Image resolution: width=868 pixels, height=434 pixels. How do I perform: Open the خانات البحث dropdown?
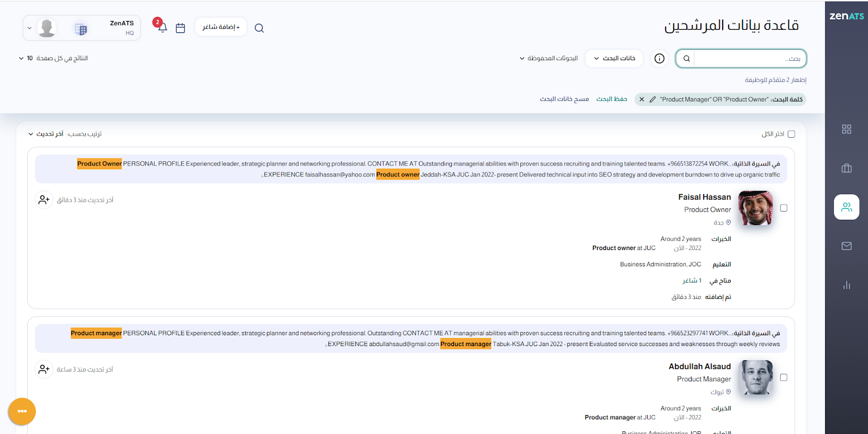point(614,58)
